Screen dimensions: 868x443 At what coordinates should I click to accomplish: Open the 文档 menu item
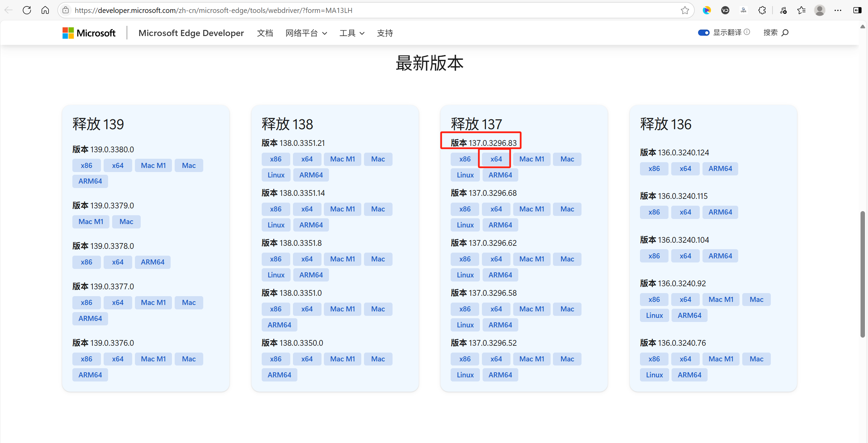pyautogui.click(x=265, y=33)
